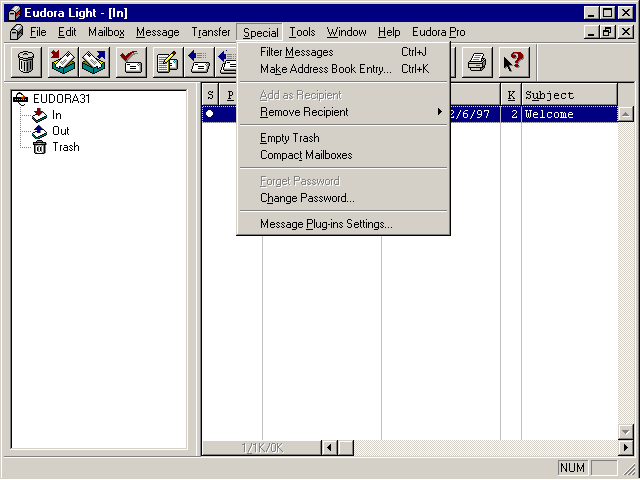Click the unread bullet status of Welcome message
Screen dimensions: 640x480
pyautogui.click(x=210, y=113)
